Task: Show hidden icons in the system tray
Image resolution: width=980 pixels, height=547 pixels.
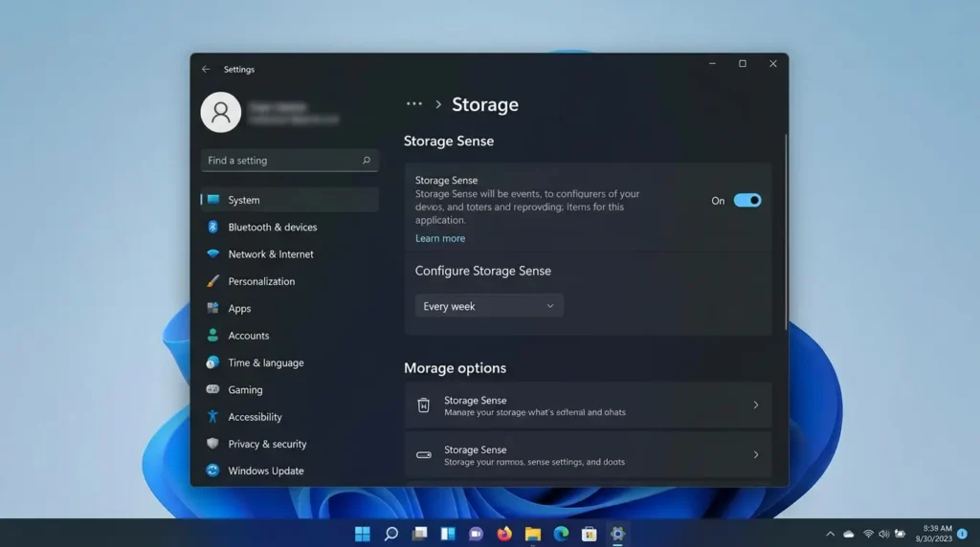Action: pos(830,534)
